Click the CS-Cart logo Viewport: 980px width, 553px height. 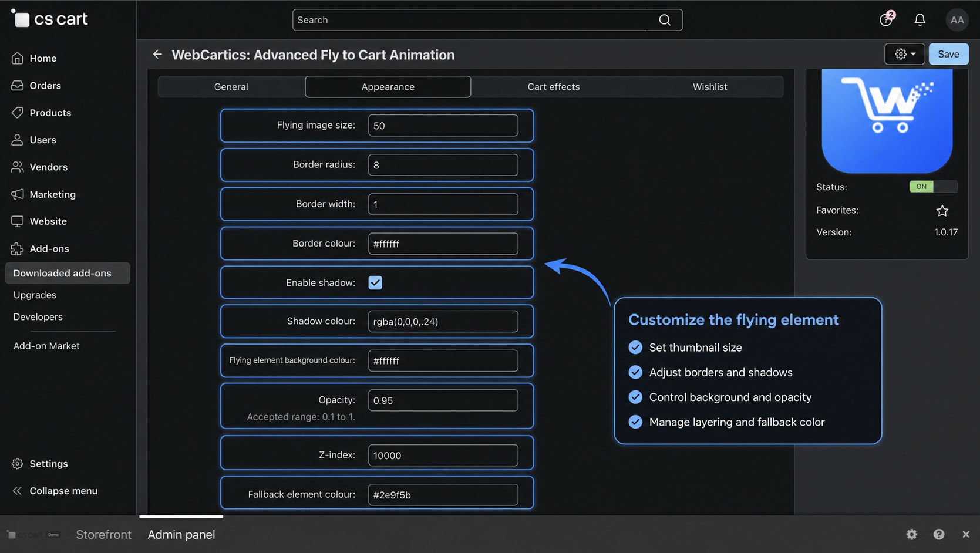pyautogui.click(x=49, y=19)
